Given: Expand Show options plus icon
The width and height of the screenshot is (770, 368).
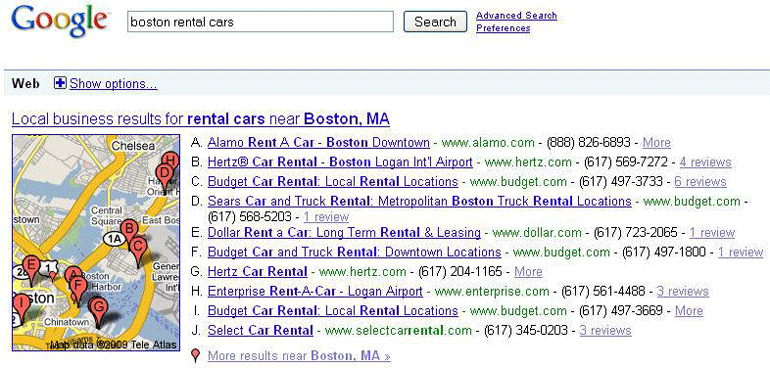Looking at the screenshot, I should (60, 83).
